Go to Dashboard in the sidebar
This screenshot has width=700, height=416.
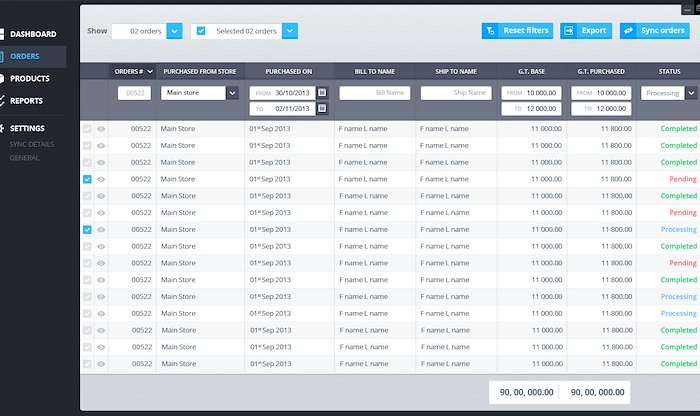point(33,34)
